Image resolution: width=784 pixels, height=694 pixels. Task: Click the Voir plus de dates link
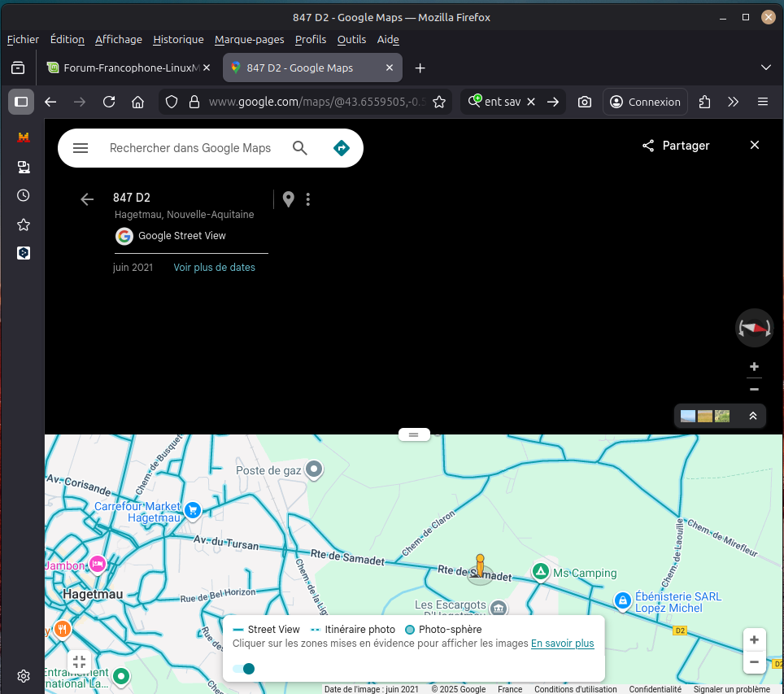point(214,268)
